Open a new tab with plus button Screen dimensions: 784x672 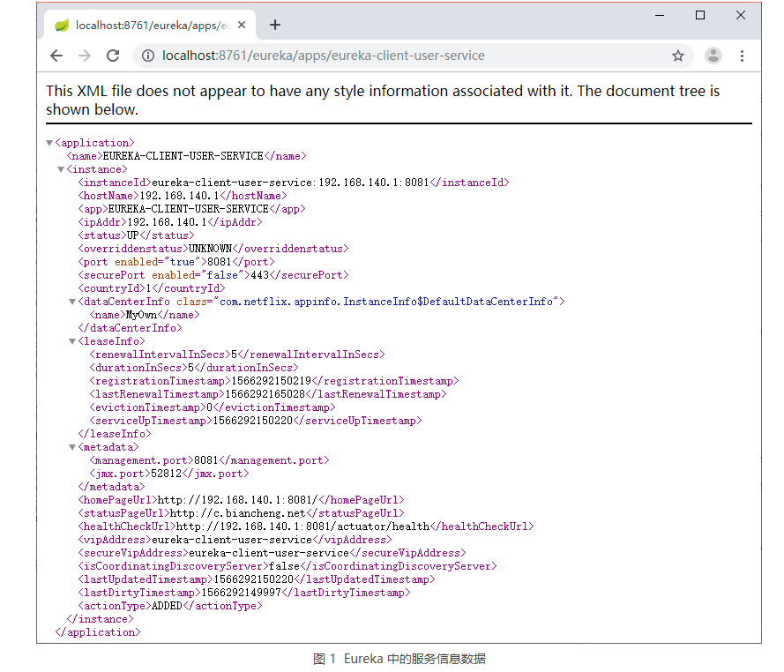pos(275,25)
